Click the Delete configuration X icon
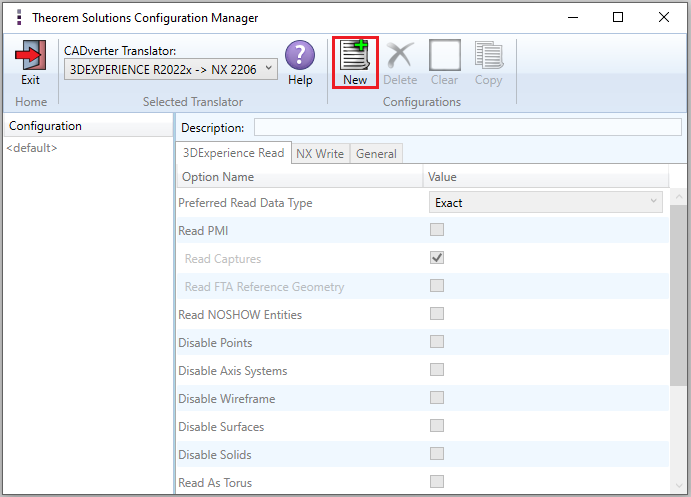The image size is (691, 497). pyautogui.click(x=400, y=55)
